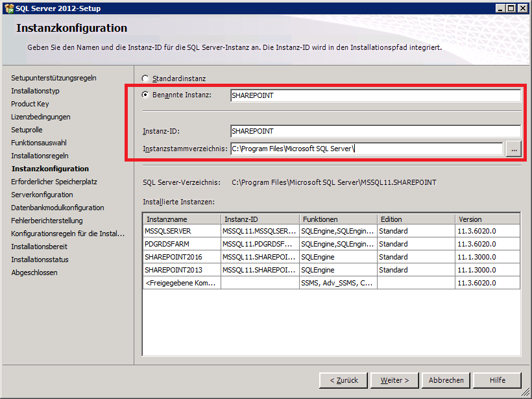Image resolution: width=532 pixels, height=399 pixels.
Task: Click the Edition column header
Action: pos(415,219)
